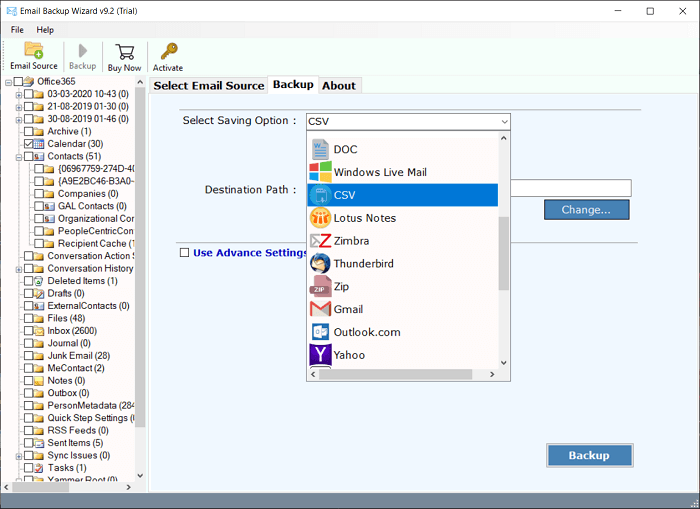Select the Windows Live Mail icon
The height and width of the screenshot is (509, 700).
[320, 172]
